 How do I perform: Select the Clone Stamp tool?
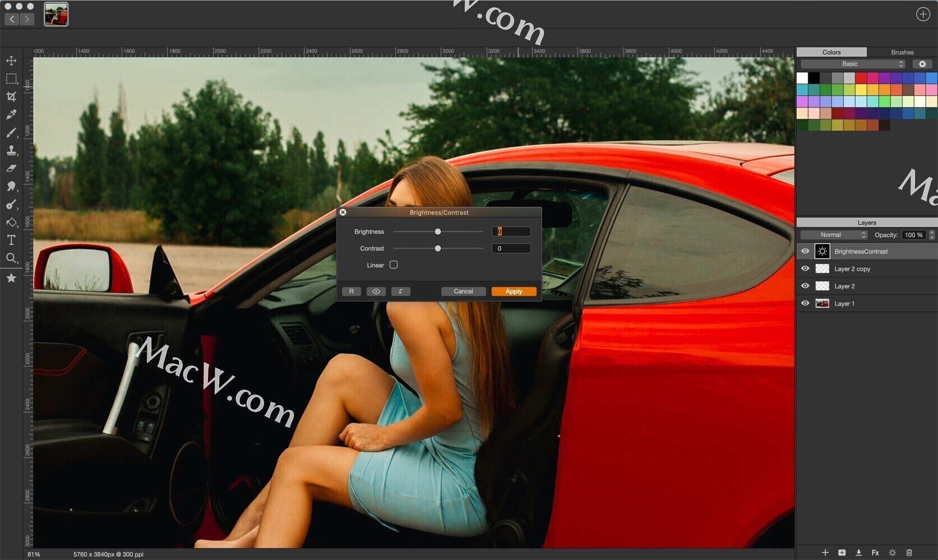(x=11, y=151)
